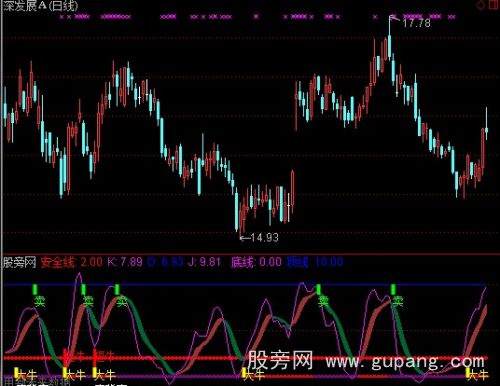Click the rightmost yellow 大牛 signal marker
The width and height of the screenshot is (500, 386).
(x=477, y=375)
